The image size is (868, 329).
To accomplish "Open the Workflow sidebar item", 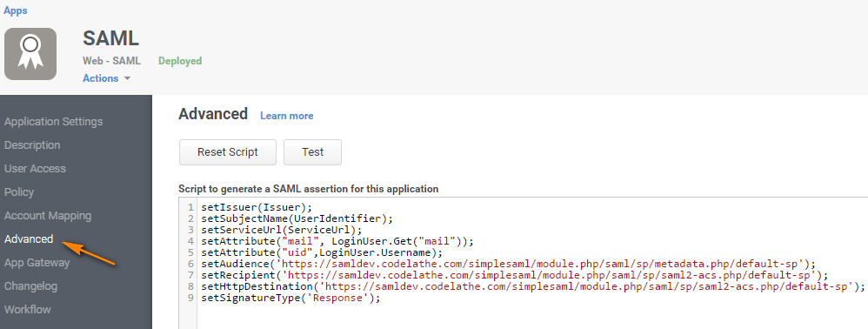I will (x=27, y=310).
